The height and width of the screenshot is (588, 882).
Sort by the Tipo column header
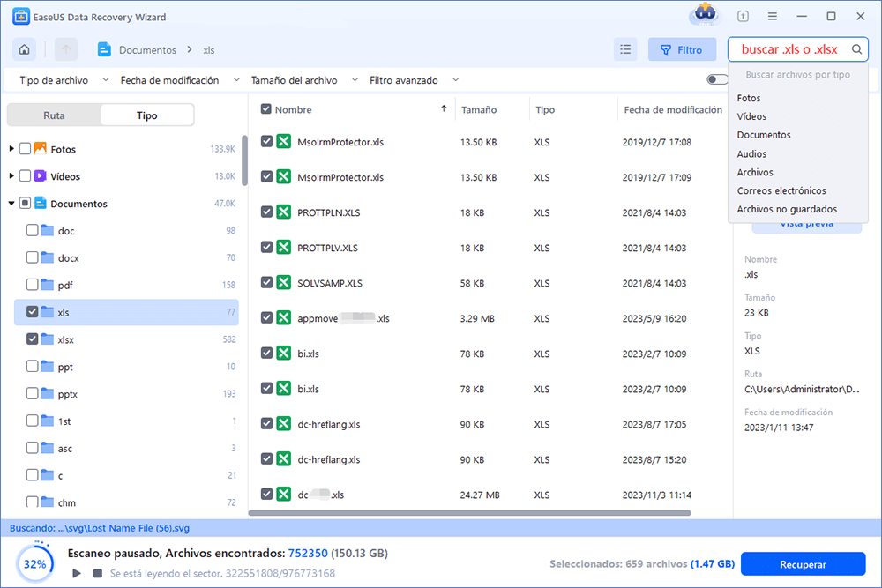(544, 109)
